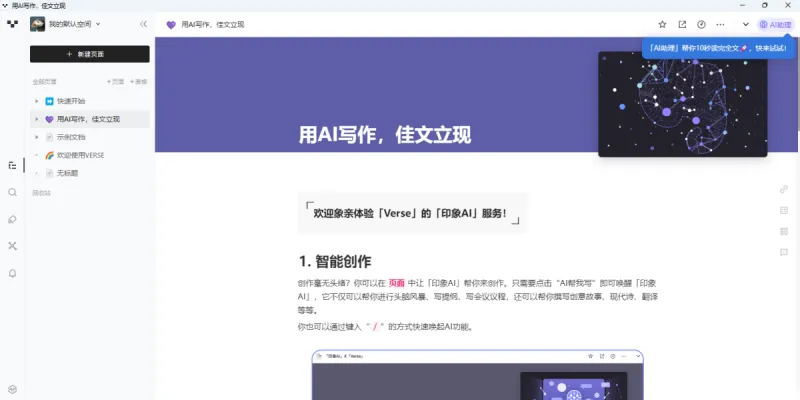
Task: Click the +页面 add page link
Action: click(116, 81)
